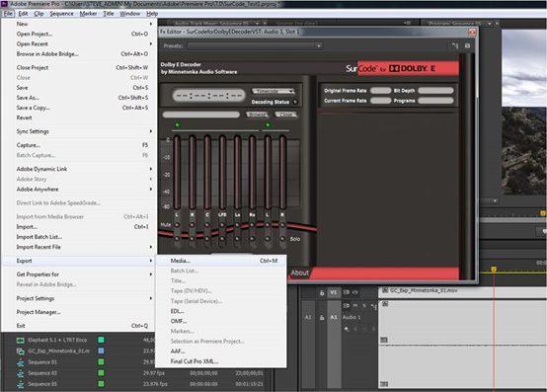The width and height of the screenshot is (547, 392).
Task: Click the fx badge on the audio clip
Action: 385,304
